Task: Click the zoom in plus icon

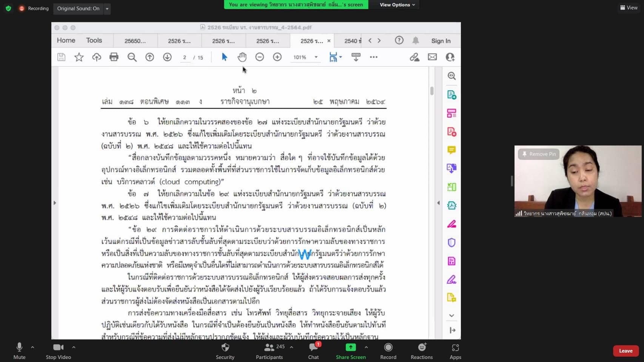Action: 277,57
